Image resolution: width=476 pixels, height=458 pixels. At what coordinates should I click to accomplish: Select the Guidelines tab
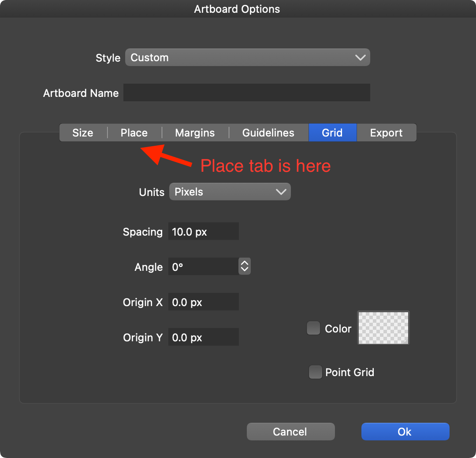click(x=268, y=133)
